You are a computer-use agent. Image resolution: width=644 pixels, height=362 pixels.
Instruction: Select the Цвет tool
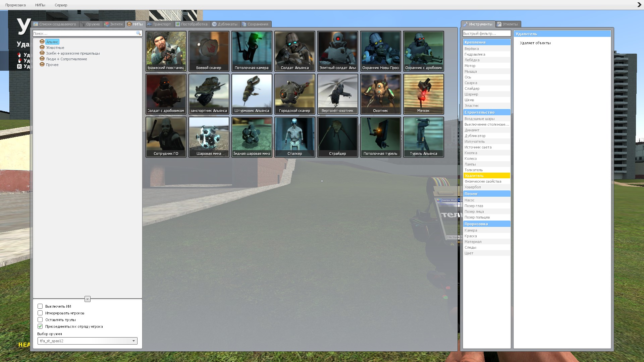click(486, 253)
